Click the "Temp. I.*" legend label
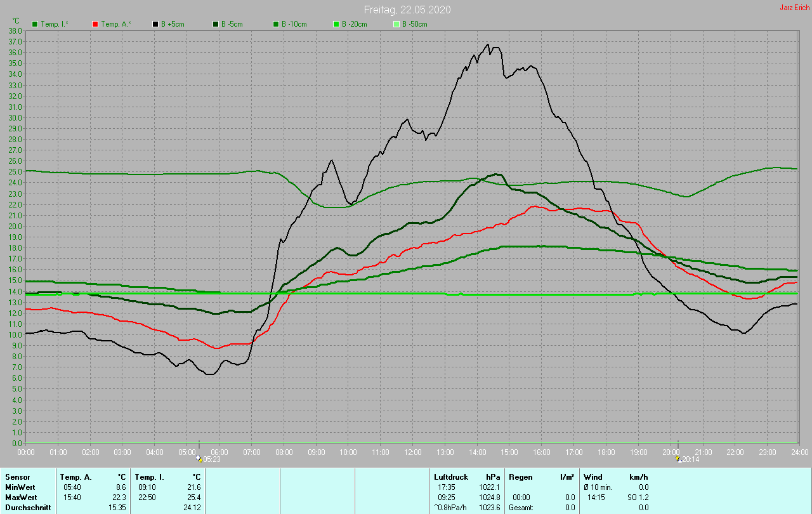The width and height of the screenshot is (812, 514). pos(56,24)
